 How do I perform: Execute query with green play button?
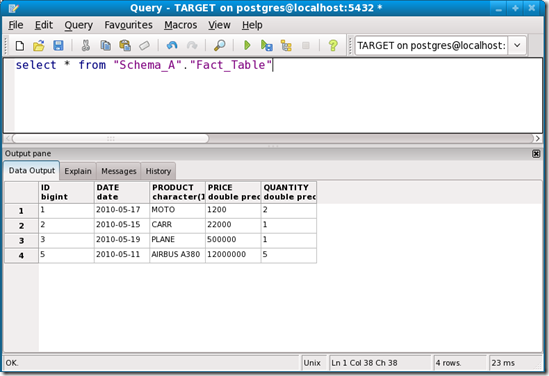pyautogui.click(x=247, y=46)
